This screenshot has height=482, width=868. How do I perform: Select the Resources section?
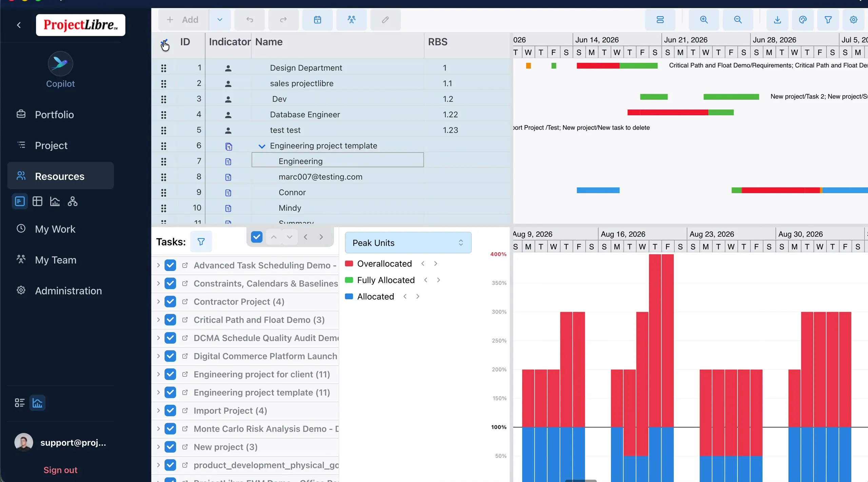tap(60, 176)
